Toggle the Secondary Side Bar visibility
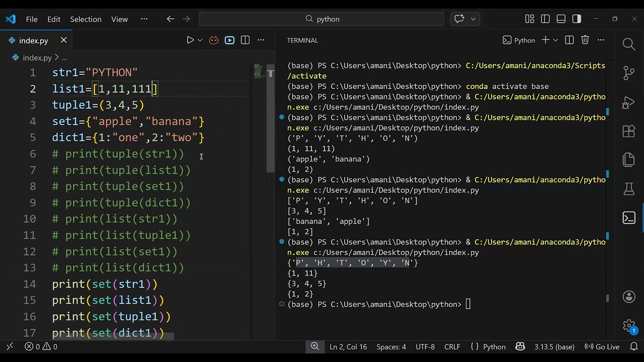Screen dimensions: 644x362 coord(577,19)
